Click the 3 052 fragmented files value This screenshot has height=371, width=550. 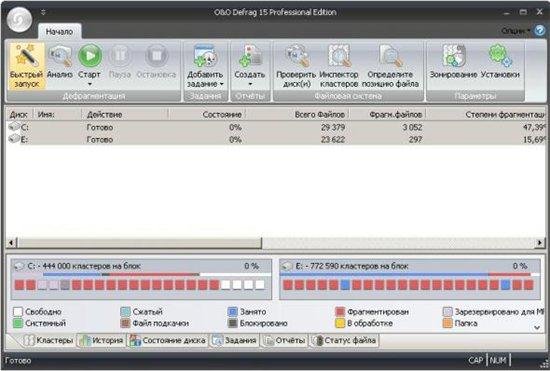[x=412, y=127]
